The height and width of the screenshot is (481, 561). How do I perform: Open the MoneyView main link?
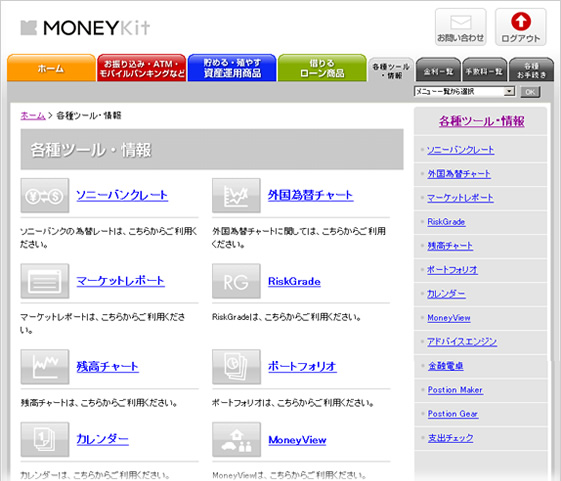point(297,440)
